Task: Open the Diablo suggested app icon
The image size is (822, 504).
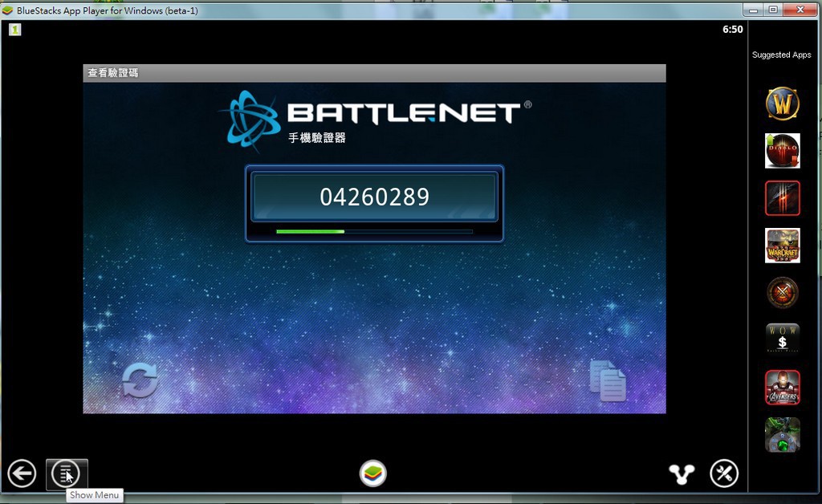Action: [x=782, y=151]
